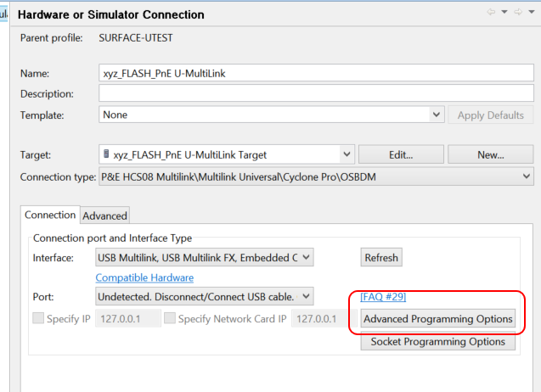Expand the Template dropdown
This screenshot has height=392, width=541.
pos(437,115)
